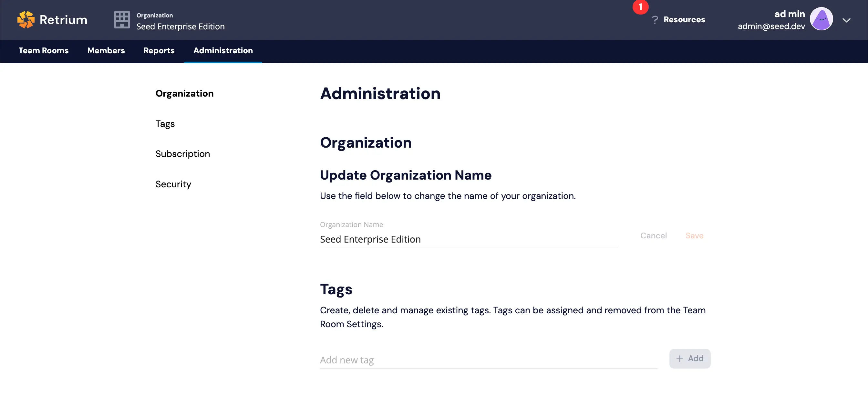Viewport: 868px width, 407px height.
Task: Click the question mark help icon
Action: 655,20
